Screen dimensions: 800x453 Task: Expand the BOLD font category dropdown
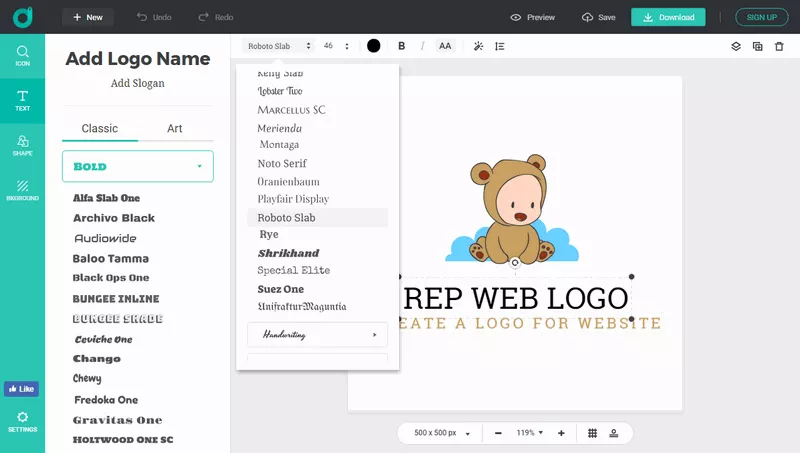[138, 166]
